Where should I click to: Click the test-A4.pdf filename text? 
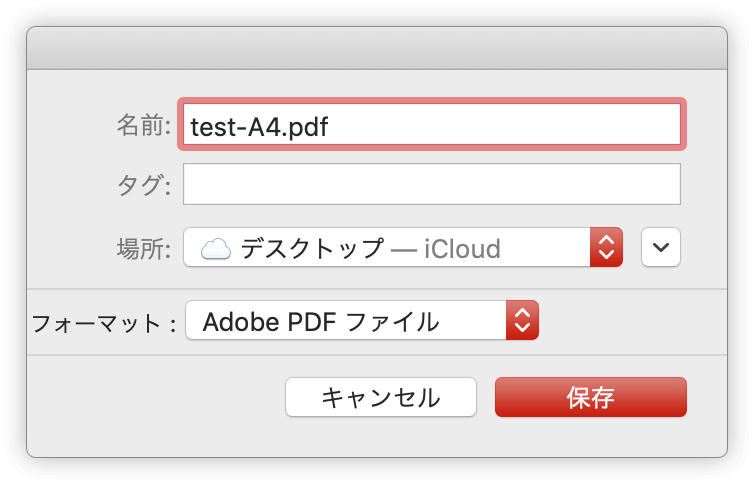coord(259,127)
